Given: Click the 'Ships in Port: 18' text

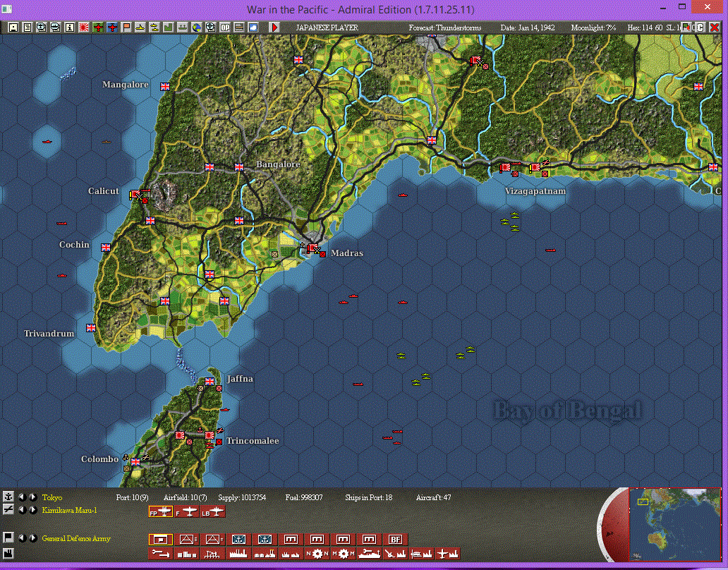Looking at the screenshot, I should pyautogui.click(x=369, y=497).
